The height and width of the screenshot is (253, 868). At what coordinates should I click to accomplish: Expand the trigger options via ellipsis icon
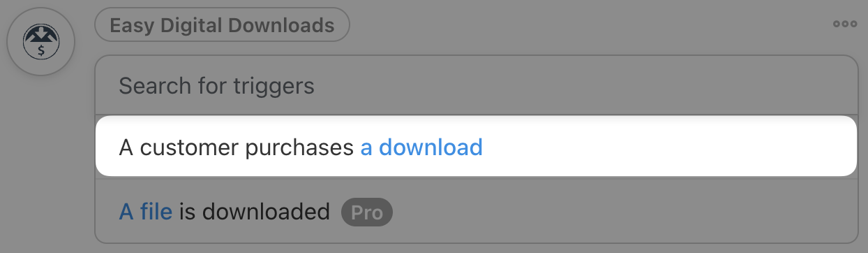[x=844, y=24]
